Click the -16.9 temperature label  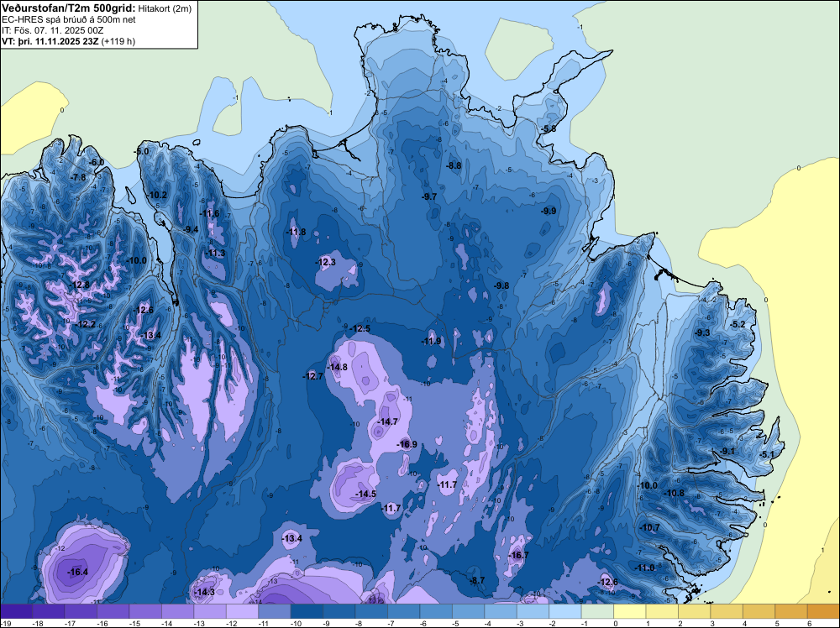[407, 444]
